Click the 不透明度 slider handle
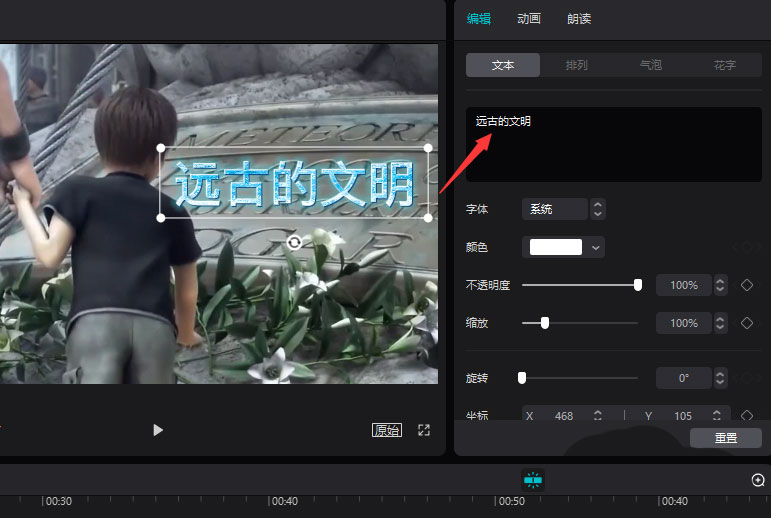 (638, 285)
